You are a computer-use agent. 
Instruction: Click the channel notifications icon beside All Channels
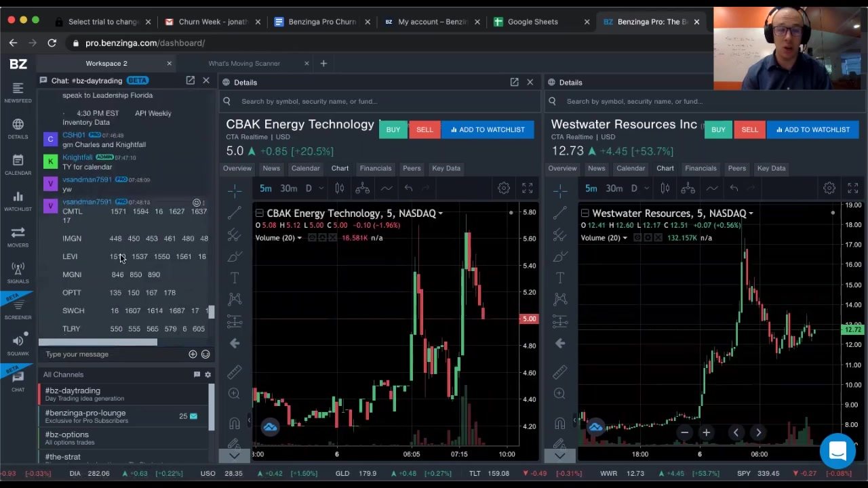(197, 374)
